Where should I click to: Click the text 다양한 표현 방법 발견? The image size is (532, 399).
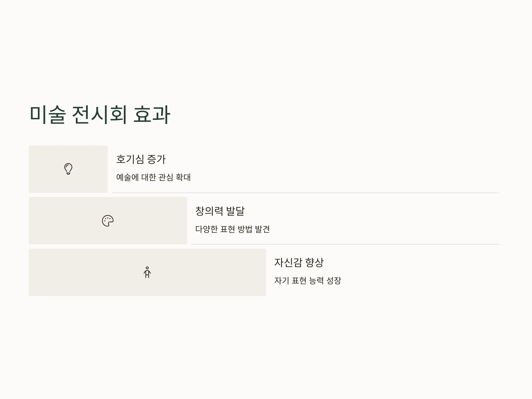click(x=232, y=229)
